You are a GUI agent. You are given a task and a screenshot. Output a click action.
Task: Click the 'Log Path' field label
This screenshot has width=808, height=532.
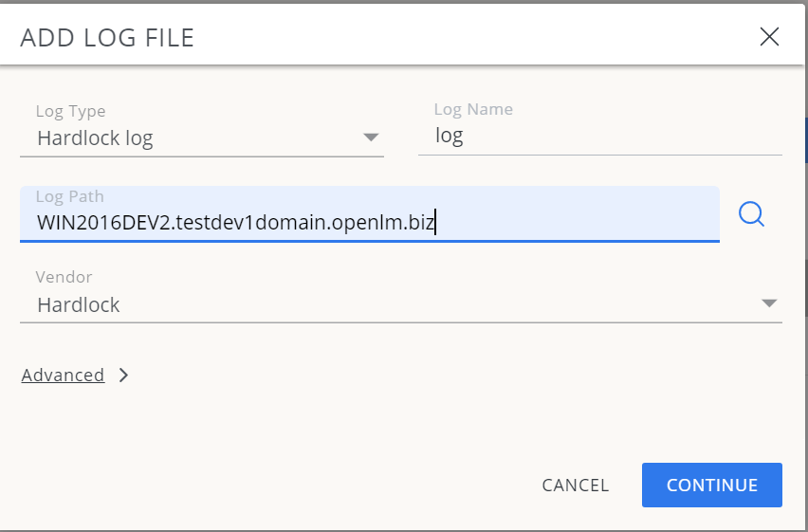(x=69, y=196)
